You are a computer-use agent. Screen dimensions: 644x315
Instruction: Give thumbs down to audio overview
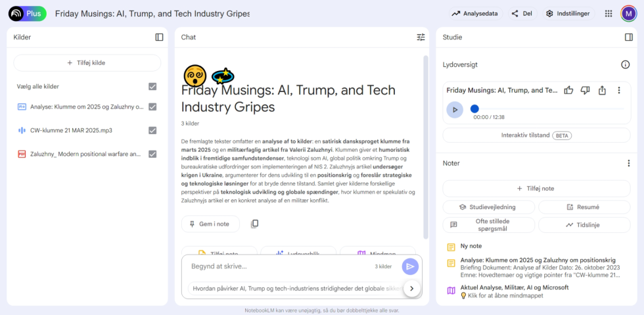585,90
